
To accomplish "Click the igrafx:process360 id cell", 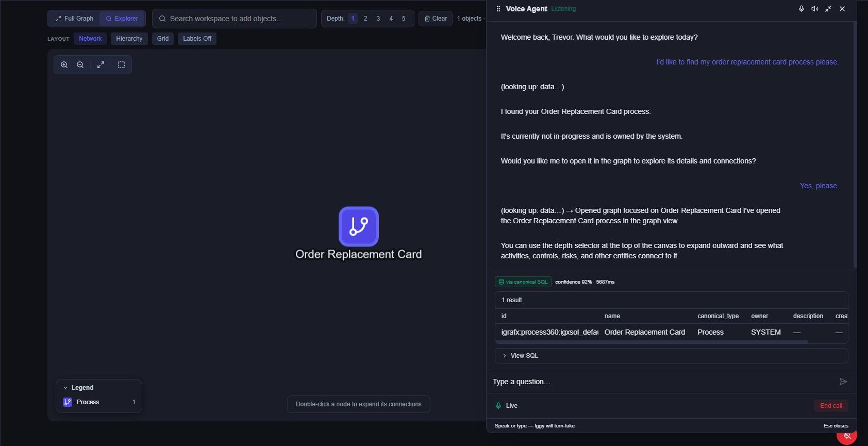I will [x=549, y=332].
